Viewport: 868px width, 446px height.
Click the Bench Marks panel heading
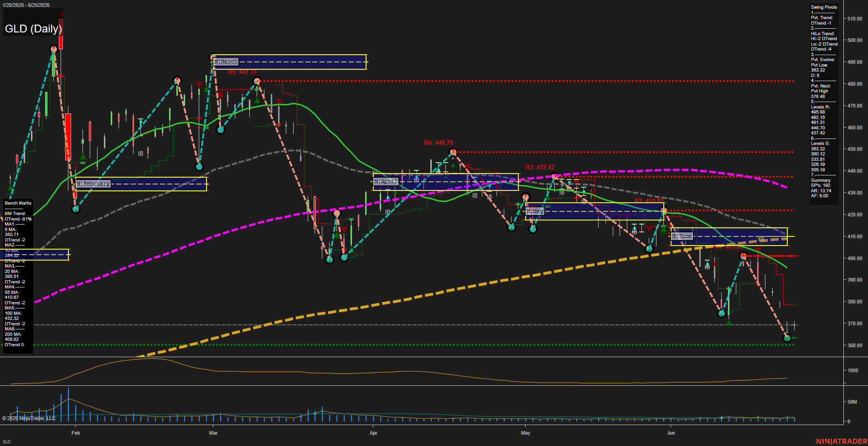pos(18,203)
